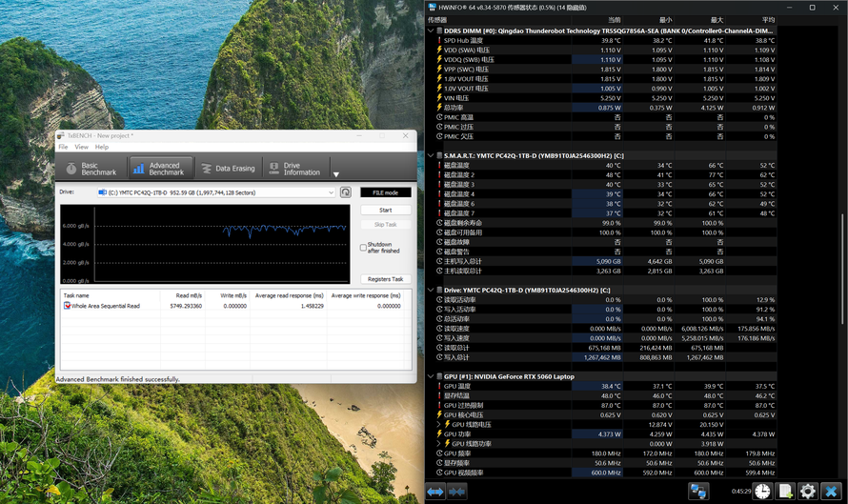Collapse the DDR5 DIMM sensor group
The height and width of the screenshot is (504, 848).
click(x=431, y=30)
